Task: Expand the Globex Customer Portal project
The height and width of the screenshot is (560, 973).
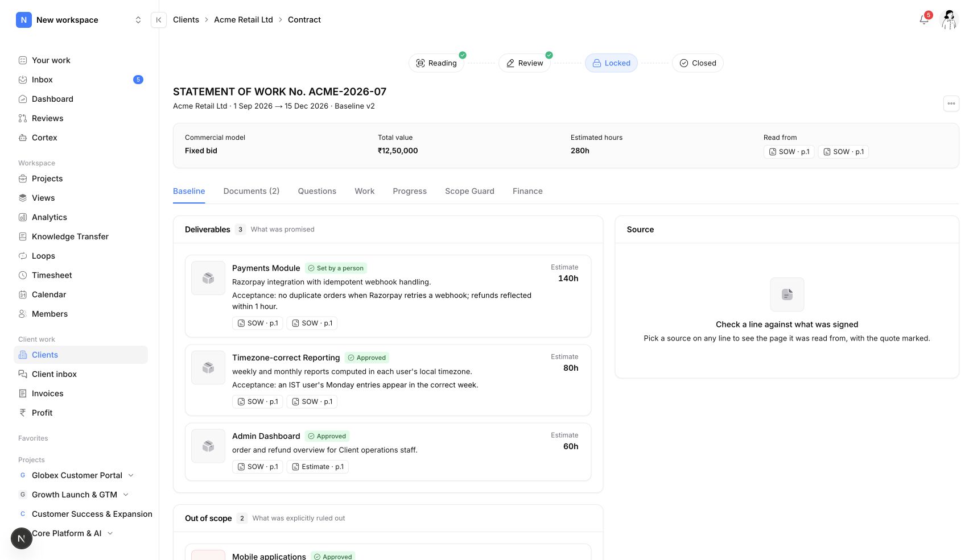Action: tap(131, 475)
